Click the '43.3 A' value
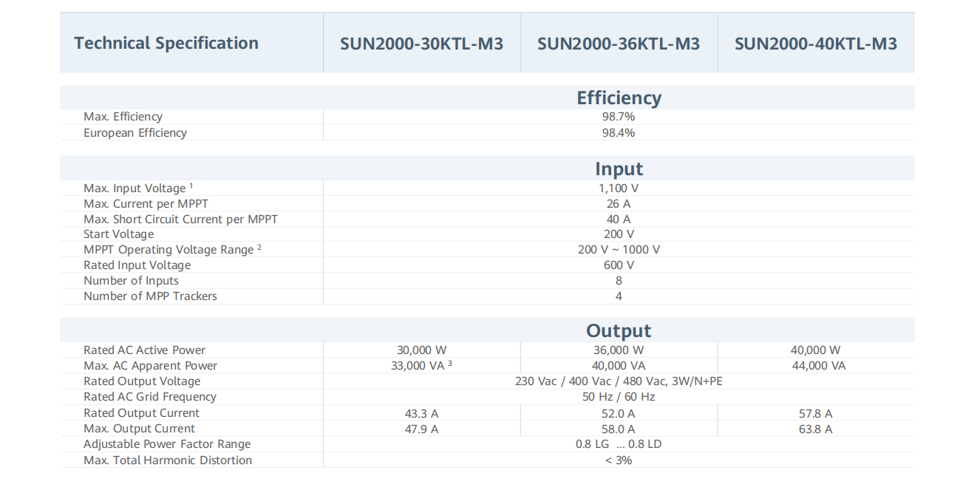This screenshot has height=479, width=980. [x=421, y=413]
